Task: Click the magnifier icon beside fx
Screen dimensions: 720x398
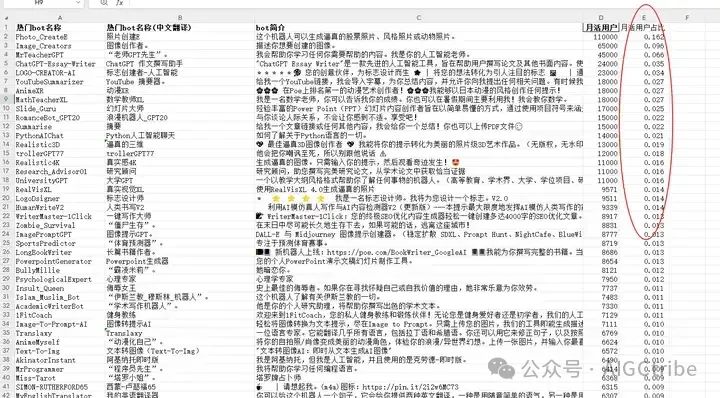Action: pos(104,2)
